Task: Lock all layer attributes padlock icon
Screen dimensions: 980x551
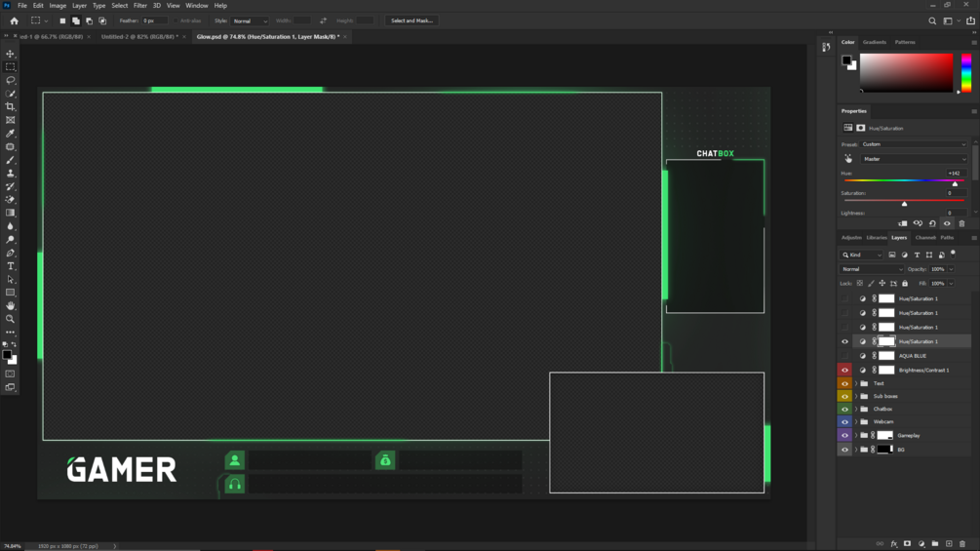Action: click(904, 284)
